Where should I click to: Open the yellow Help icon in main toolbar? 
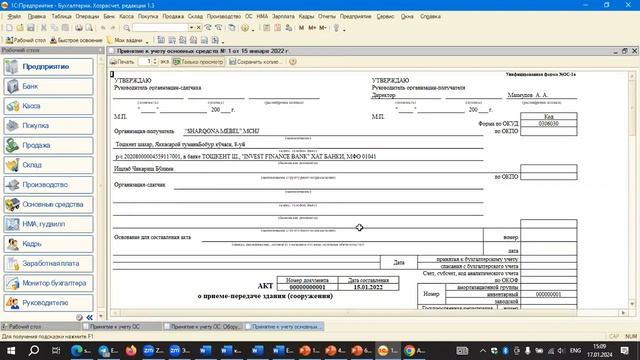coord(244,28)
